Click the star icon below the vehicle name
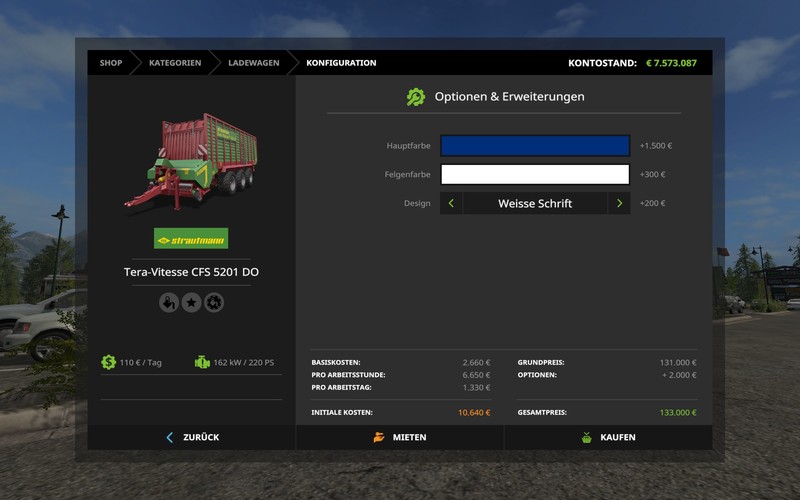The image size is (800, 500). pyautogui.click(x=191, y=302)
